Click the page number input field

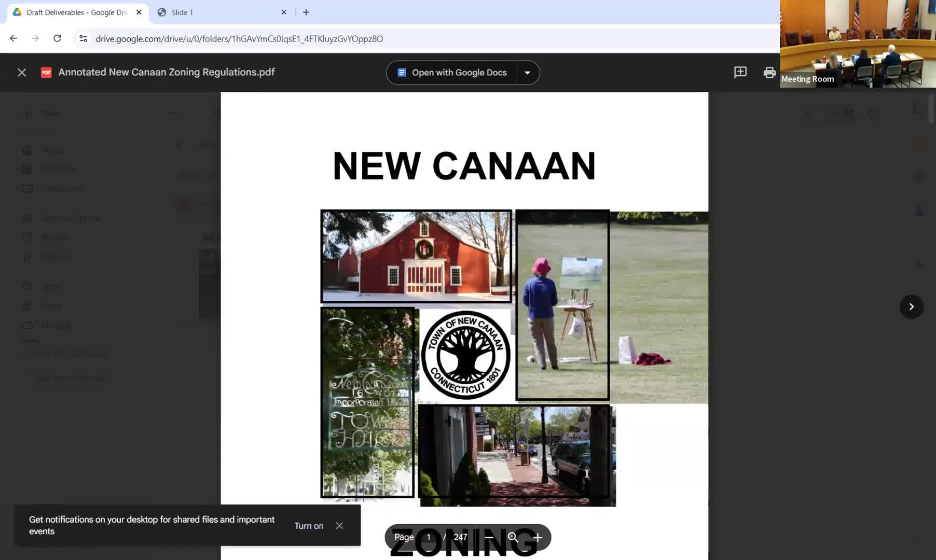429,537
